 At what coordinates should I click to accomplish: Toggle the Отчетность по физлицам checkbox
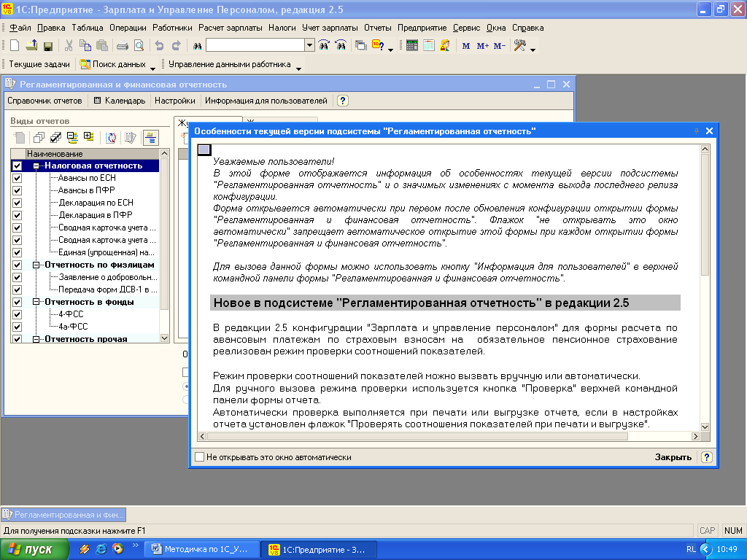18,265
